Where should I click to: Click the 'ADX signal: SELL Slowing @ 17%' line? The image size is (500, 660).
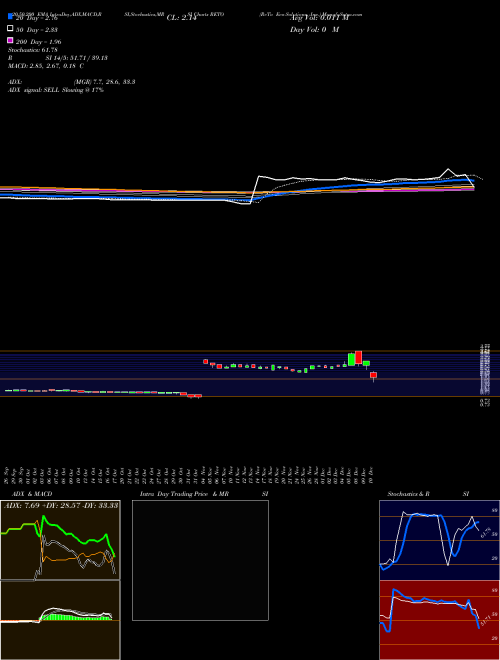point(56,90)
